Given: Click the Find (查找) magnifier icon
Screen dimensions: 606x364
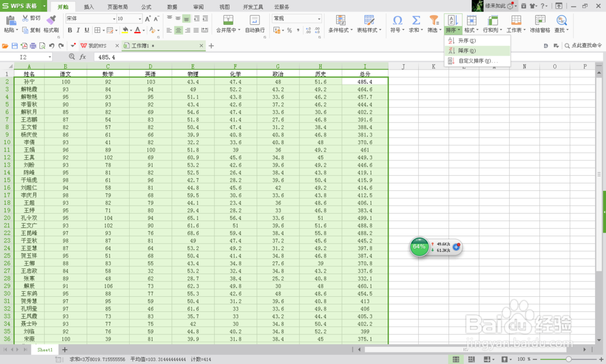Looking at the screenshot, I should point(561,20).
